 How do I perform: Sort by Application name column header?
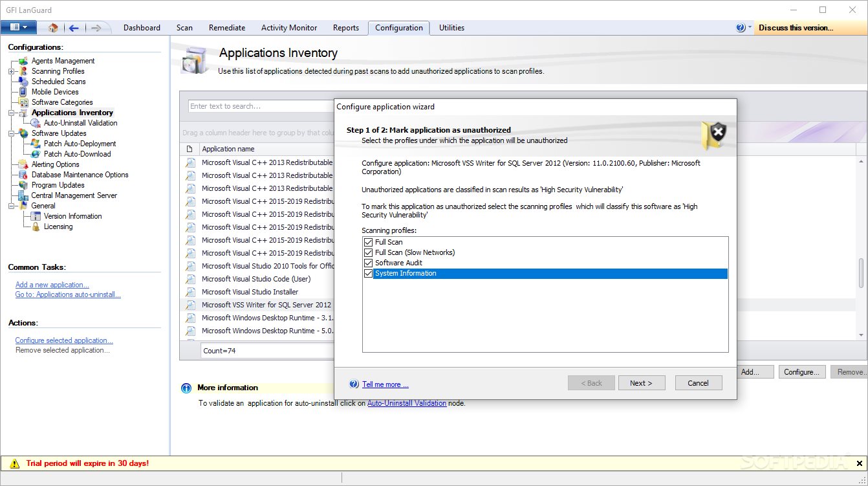266,149
